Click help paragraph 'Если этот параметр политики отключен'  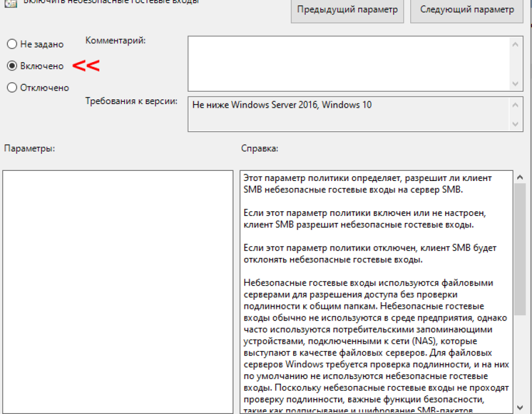(370, 254)
